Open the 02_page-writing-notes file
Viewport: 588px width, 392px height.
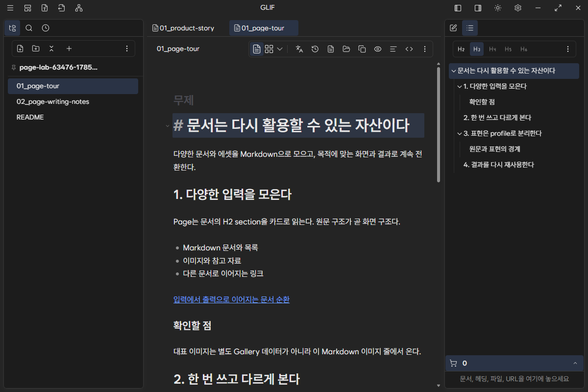point(73,101)
